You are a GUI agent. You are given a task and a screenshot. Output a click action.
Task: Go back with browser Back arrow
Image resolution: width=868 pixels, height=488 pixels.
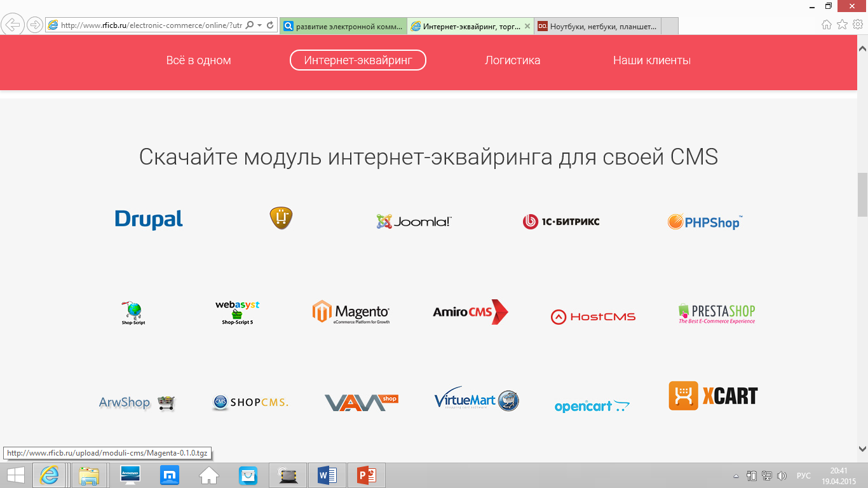coord(13,25)
